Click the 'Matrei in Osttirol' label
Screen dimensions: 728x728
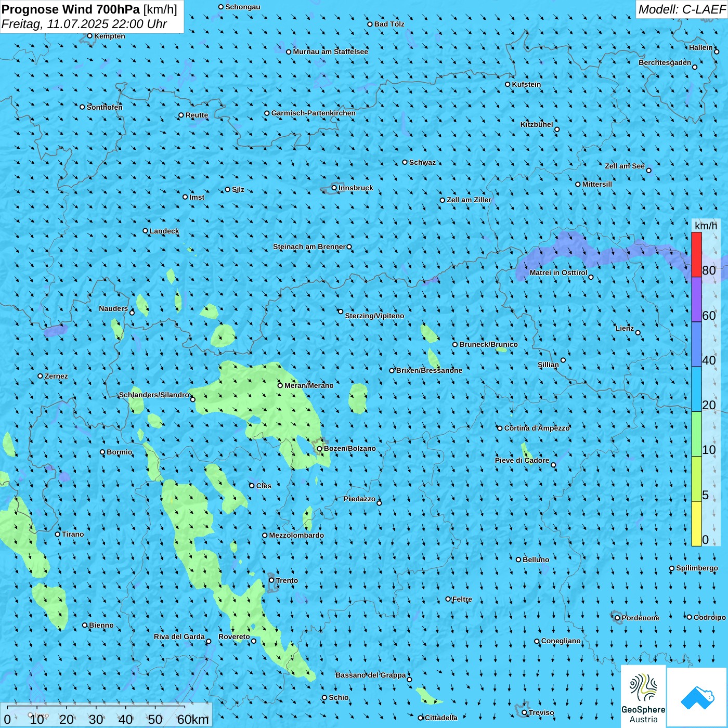[558, 272]
